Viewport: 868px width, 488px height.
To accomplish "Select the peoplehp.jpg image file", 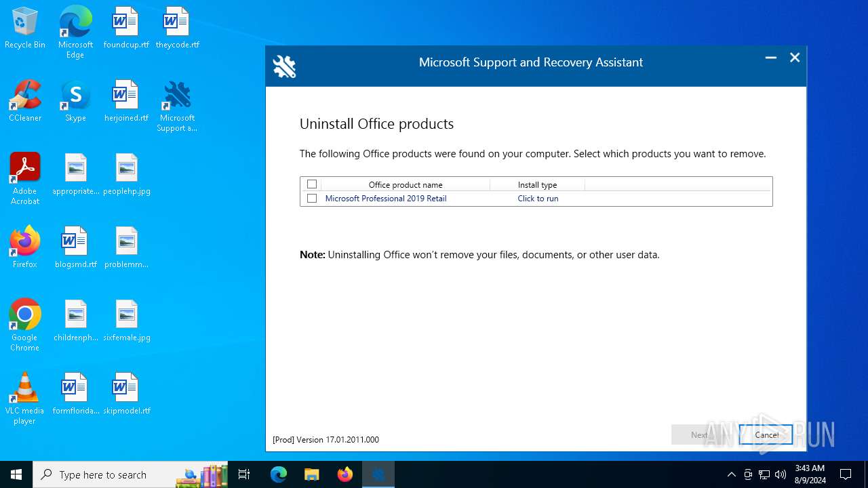I will tap(126, 174).
